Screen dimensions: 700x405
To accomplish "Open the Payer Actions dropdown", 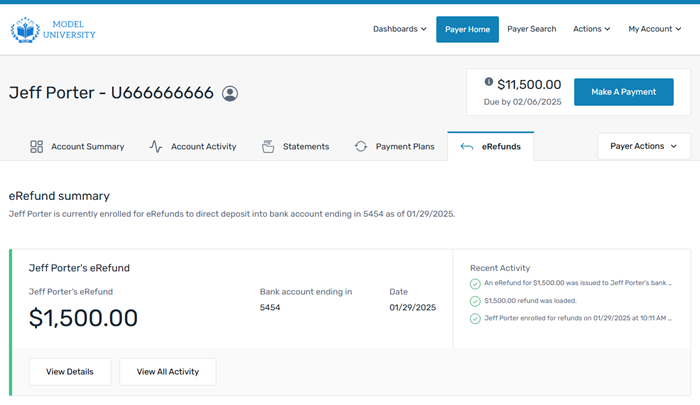I will click(x=643, y=146).
